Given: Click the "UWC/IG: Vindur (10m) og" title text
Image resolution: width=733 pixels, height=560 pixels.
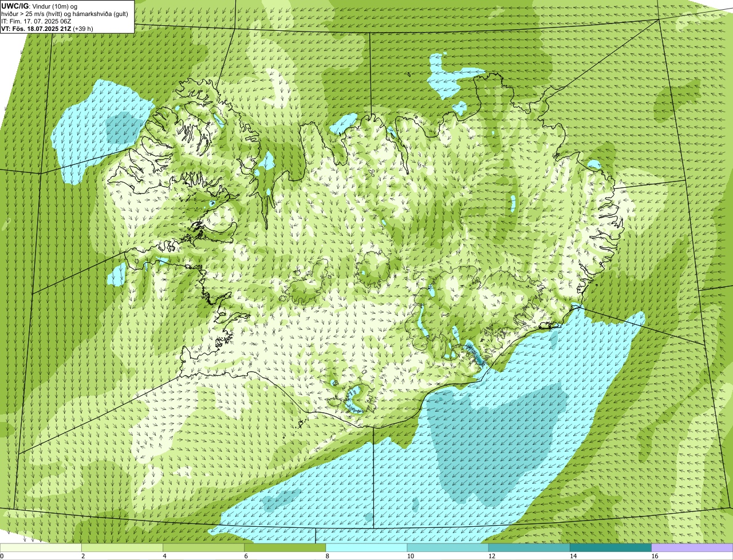Looking at the screenshot, I should coord(40,6).
